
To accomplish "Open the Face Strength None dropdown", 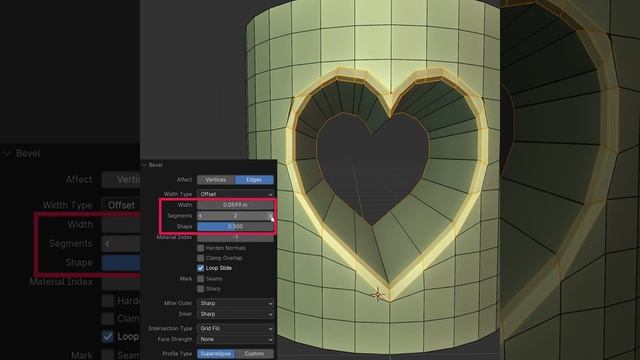I will (235, 339).
